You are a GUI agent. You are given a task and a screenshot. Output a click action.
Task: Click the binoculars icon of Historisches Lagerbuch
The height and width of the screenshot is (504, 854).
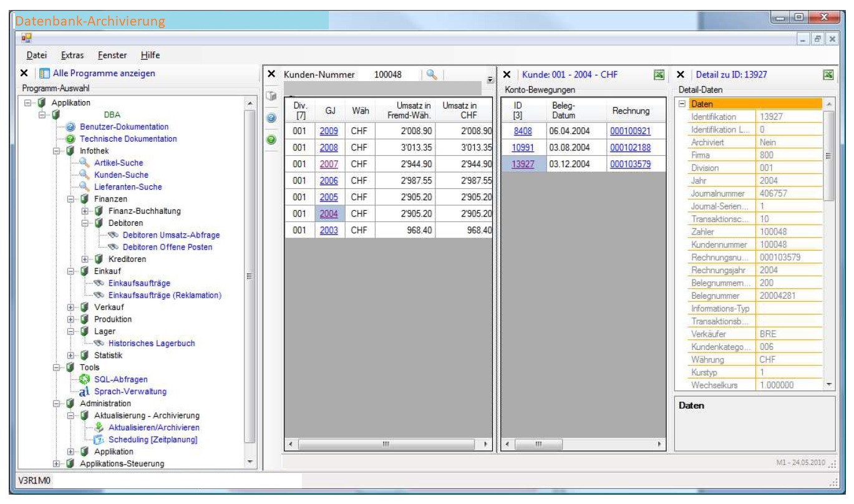99,343
